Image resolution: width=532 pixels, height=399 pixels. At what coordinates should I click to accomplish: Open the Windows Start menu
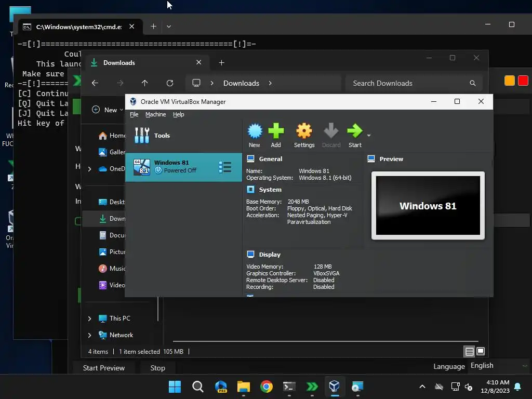[x=175, y=387]
